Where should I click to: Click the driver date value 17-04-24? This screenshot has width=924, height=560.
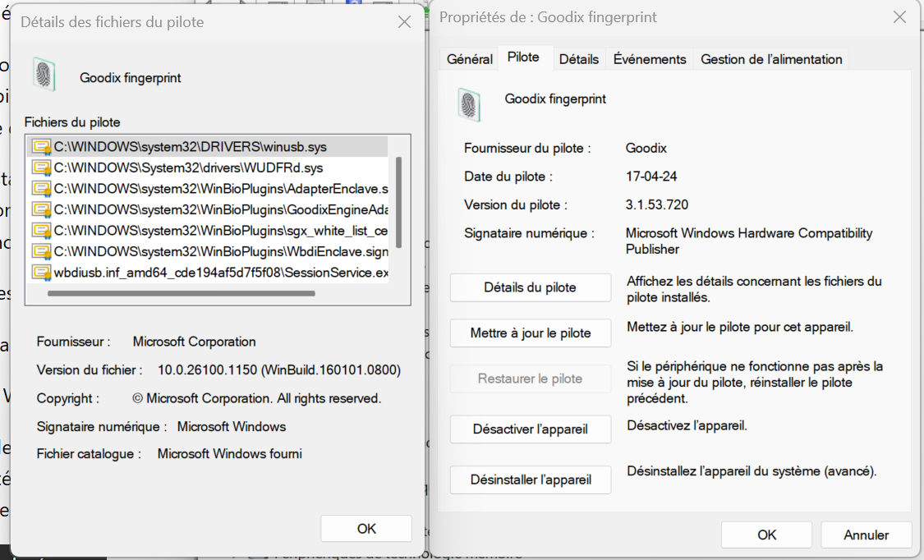(651, 176)
